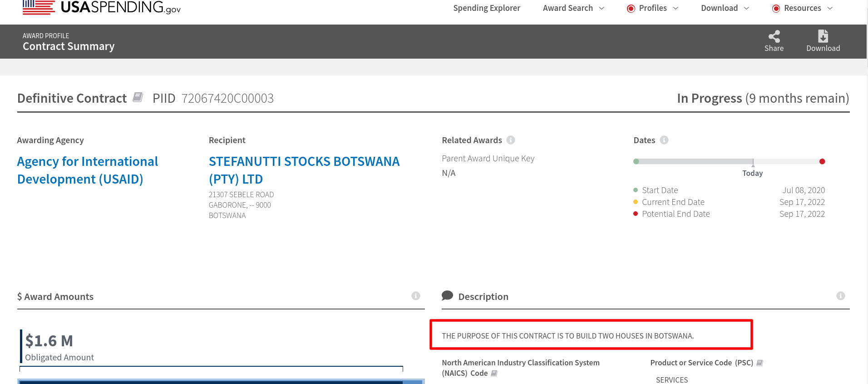Click info icon next to Dates
Image resolution: width=868 pixels, height=384 pixels.
point(664,140)
